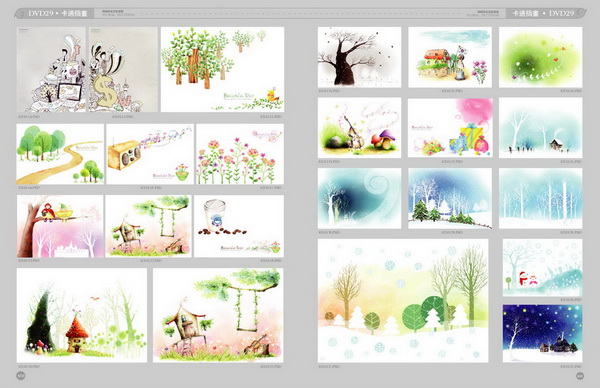This screenshot has width=600, height=388.
Task: Select the red mushroom house forest illustration
Action: click(82, 315)
